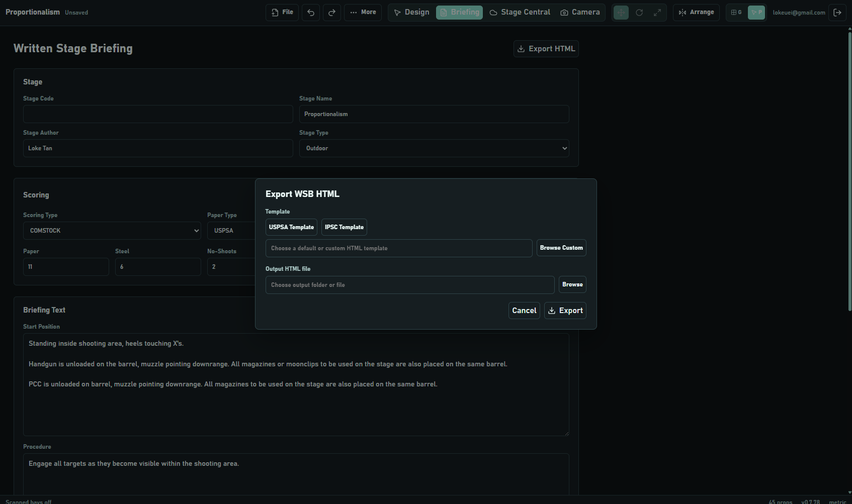Screen dimensions: 852x504
Task: Choose the USPSA Template button
Action: click(x=291, y=227)
